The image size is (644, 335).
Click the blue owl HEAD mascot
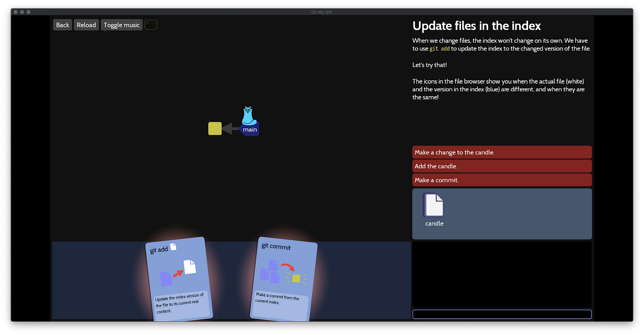(x=248, y=115)
